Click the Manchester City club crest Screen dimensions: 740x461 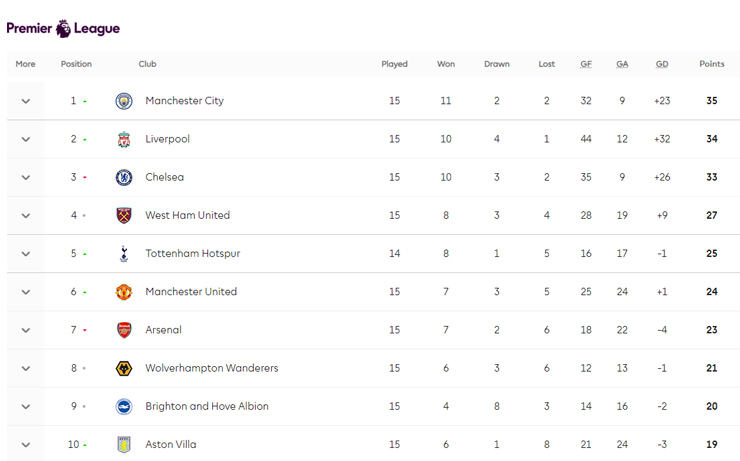[124, 101]
